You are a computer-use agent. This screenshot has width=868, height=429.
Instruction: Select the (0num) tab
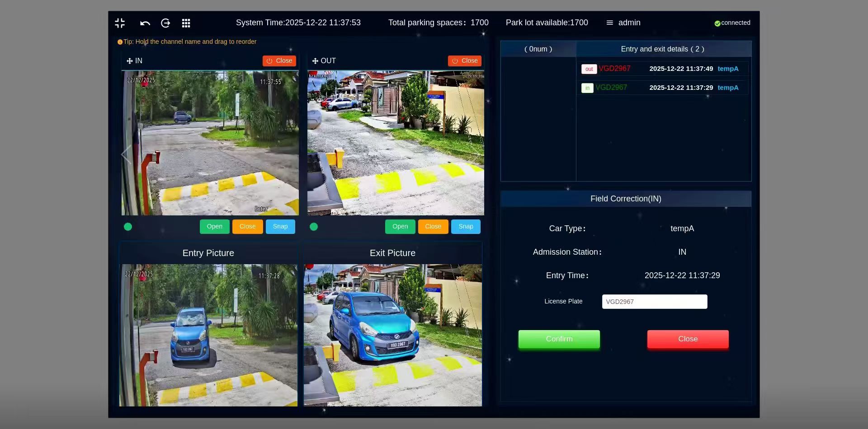[x=538, y=49]
